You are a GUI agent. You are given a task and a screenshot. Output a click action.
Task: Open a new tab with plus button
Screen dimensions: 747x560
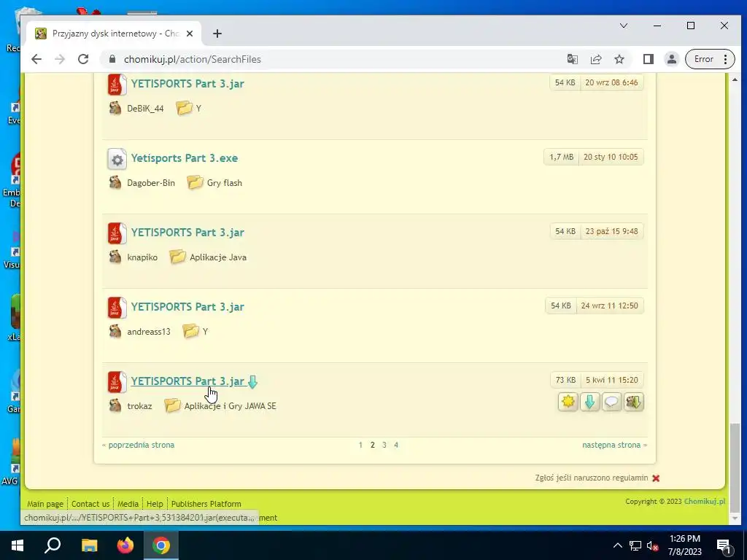tap(217, 34)
